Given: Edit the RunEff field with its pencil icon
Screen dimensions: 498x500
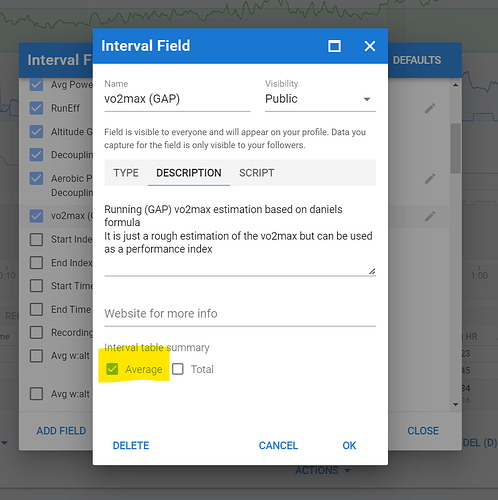Looking at the screenshot, I should [430, 108].
